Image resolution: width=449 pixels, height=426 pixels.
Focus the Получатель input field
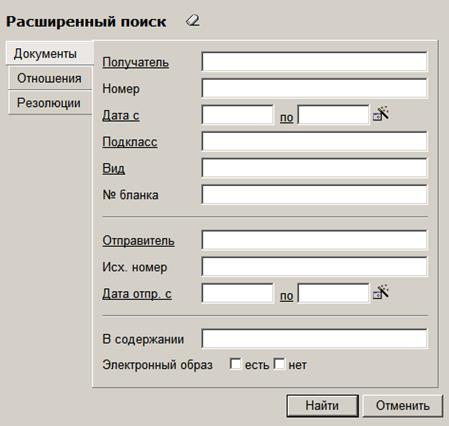[x=314, y=61]
